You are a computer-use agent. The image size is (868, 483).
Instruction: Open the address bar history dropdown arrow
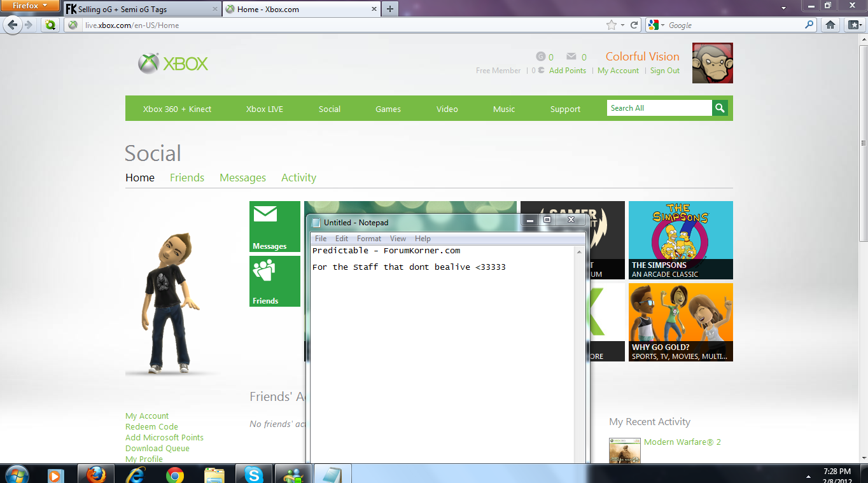pos(622,25)
